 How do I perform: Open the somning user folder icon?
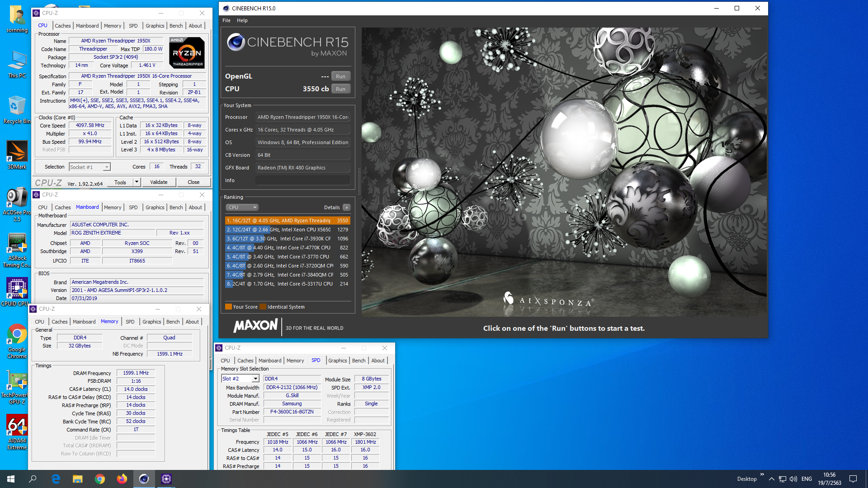click(17, 19)
